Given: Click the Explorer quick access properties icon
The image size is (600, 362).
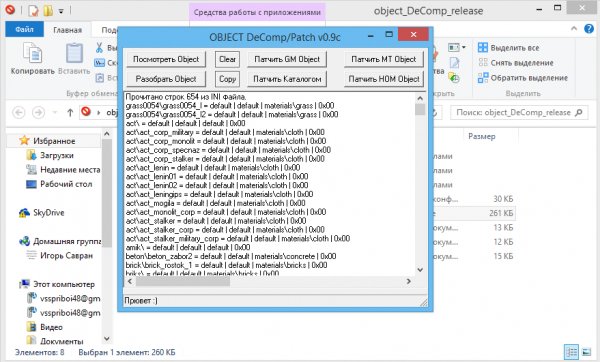Looking at the screenshot, I should coord(33,10).
